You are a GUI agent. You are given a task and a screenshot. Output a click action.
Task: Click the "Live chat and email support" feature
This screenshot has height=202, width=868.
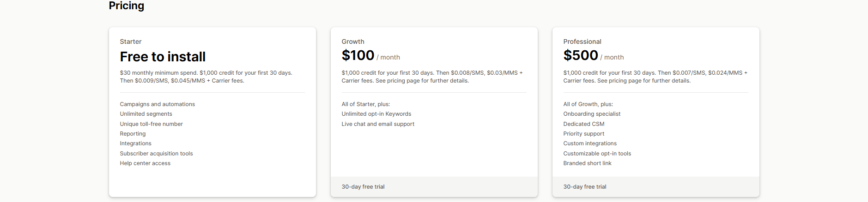pos(378,124)
